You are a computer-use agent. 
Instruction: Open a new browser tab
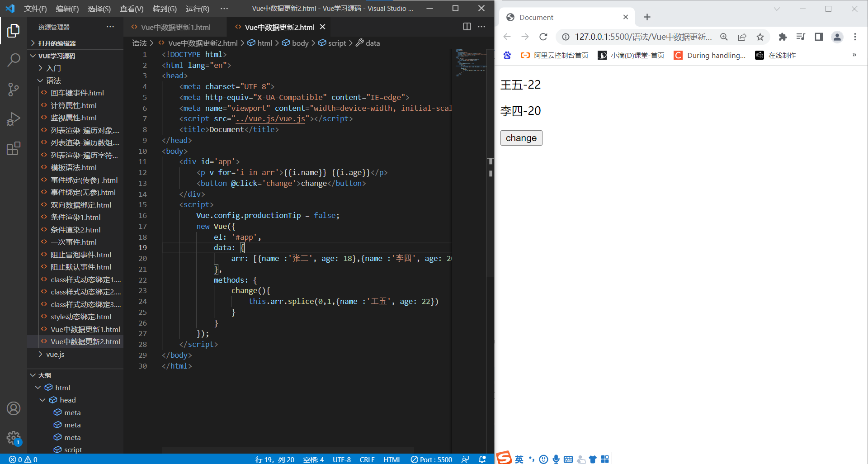coord(647,17)
